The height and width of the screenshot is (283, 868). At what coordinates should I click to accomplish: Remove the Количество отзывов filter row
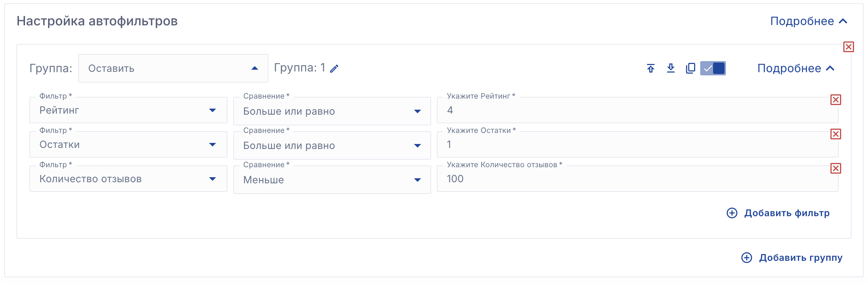[x=836, y=168]
